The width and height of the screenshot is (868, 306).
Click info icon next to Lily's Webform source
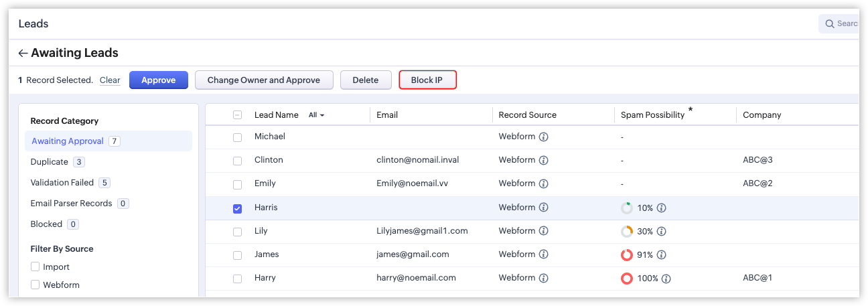tap(544, 231)
